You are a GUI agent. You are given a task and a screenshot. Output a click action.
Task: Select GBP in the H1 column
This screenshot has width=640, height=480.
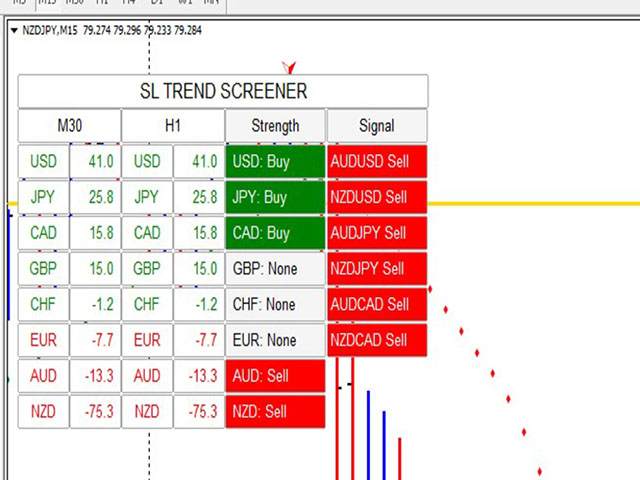pyautogui.click(x=147, y=269)
